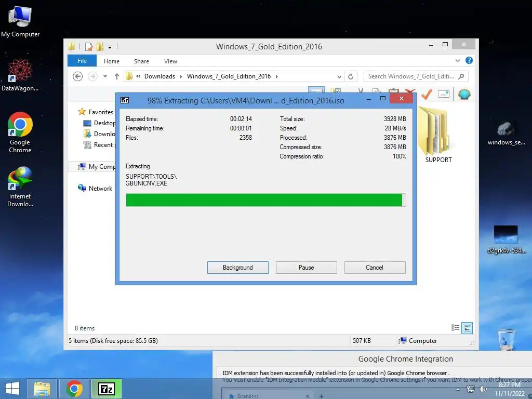Click the Background button in 7-Zip dialog
This screenshot has height=399, width=532.
pyautogui.click(x=238, y=268)
